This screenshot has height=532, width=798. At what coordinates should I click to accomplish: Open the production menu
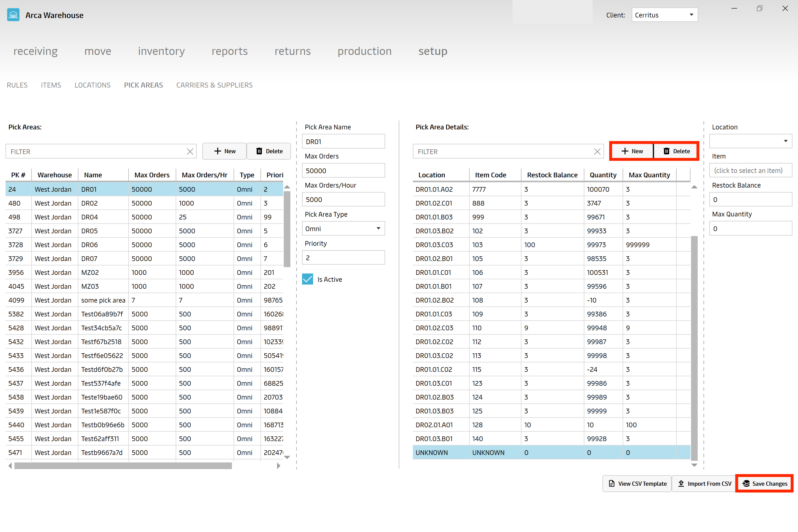point(364,51)
